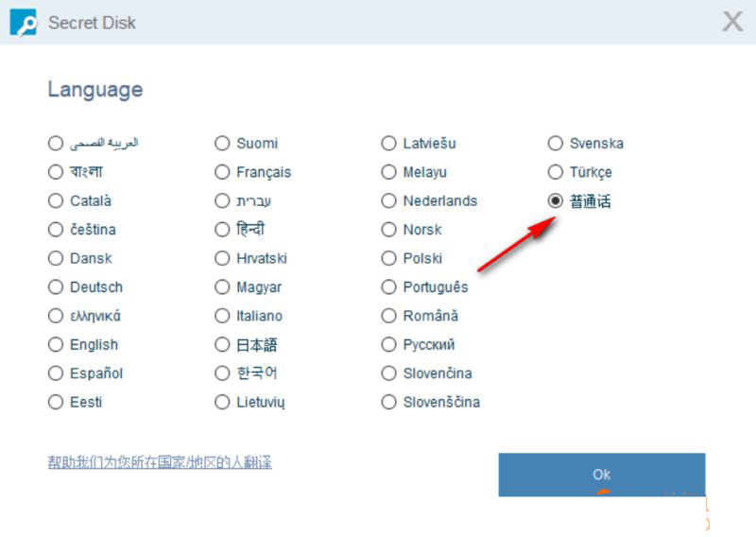Select Türkçe as the language

(x=556, y=172)
